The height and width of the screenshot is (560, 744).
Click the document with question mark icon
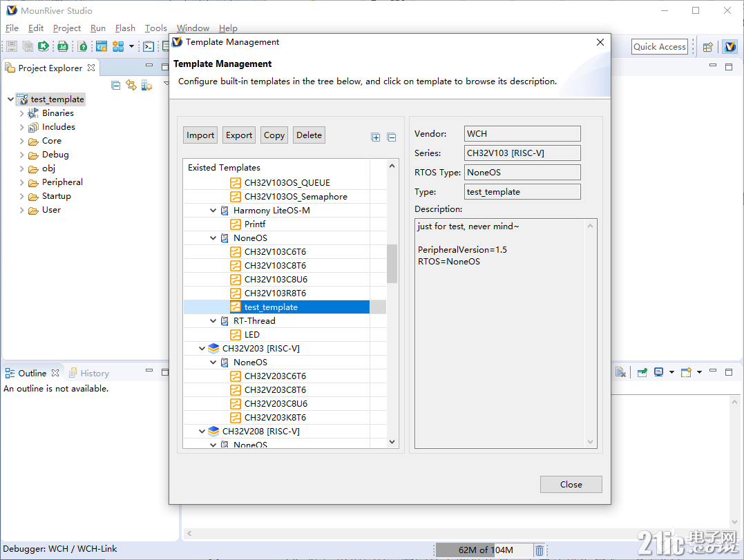point(83,46)
